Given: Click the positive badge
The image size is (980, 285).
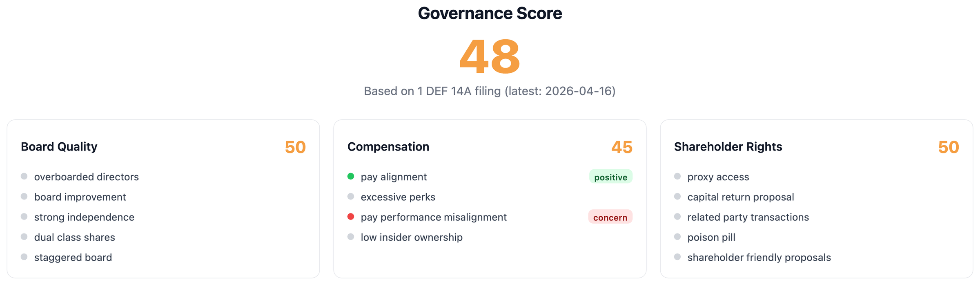Looking at the screenshot, I should (611, 177).
